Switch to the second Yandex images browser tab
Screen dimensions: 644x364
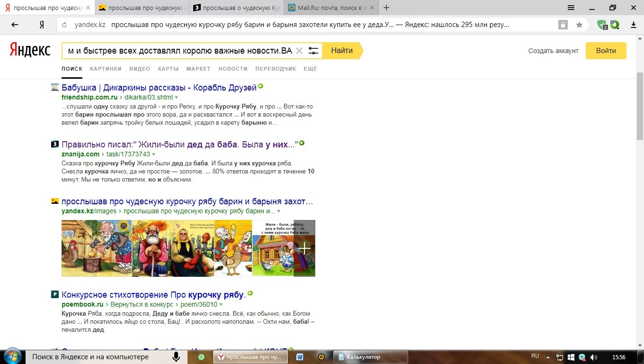point(142,8)
